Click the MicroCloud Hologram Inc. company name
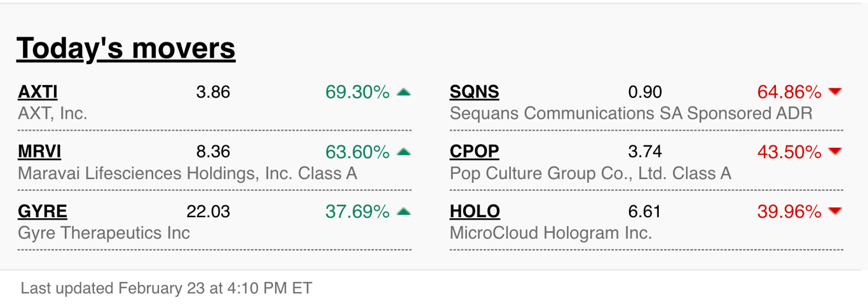Screen dimensions: 868x306 click(551, 233)
